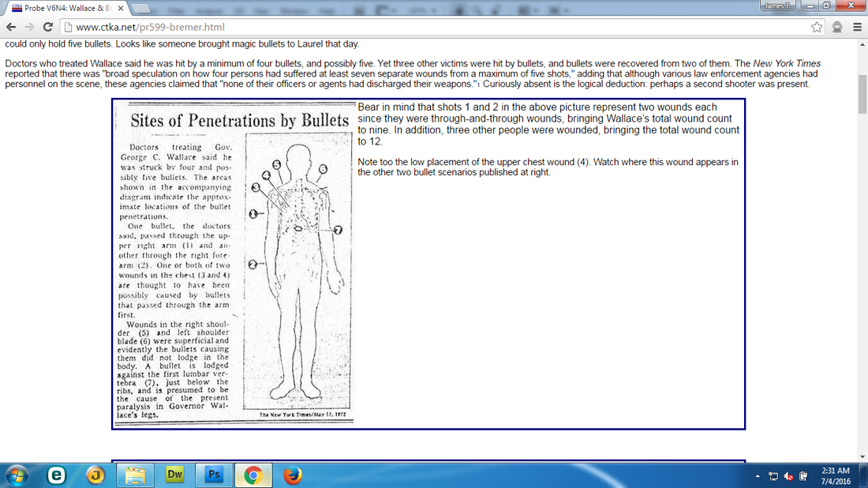This screenshot has width=868, height=488.
Task: Click the Sites of Penetrations newspaper image
Action: coord(234,264)
